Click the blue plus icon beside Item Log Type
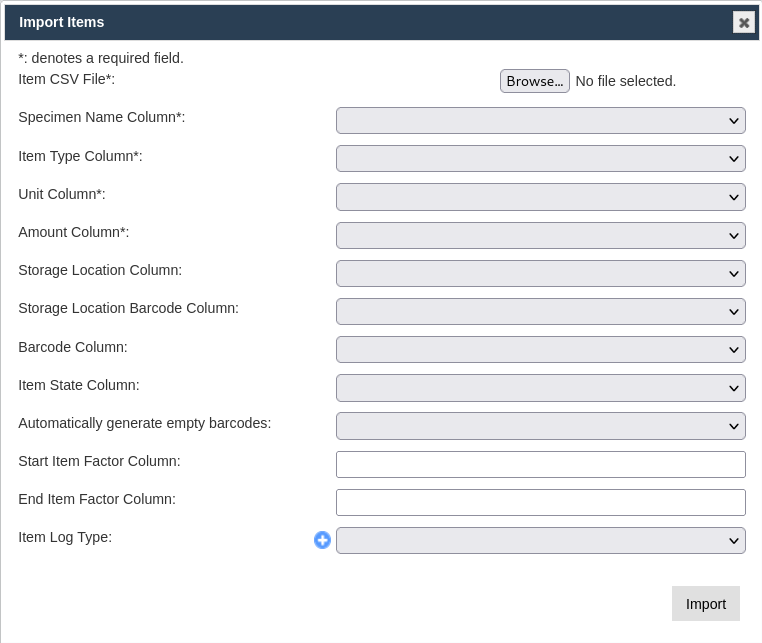This screenshot has height=643, width=762. [322, 540]
